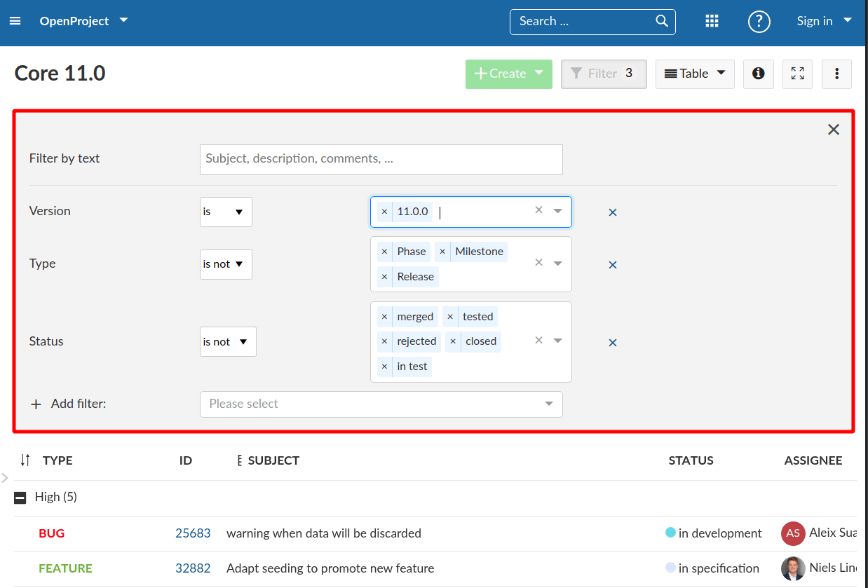The width and height of the screenshot is (868, 588).
Task: Open the main navigation hamburger menu
Action: click(x=15, y=20)
